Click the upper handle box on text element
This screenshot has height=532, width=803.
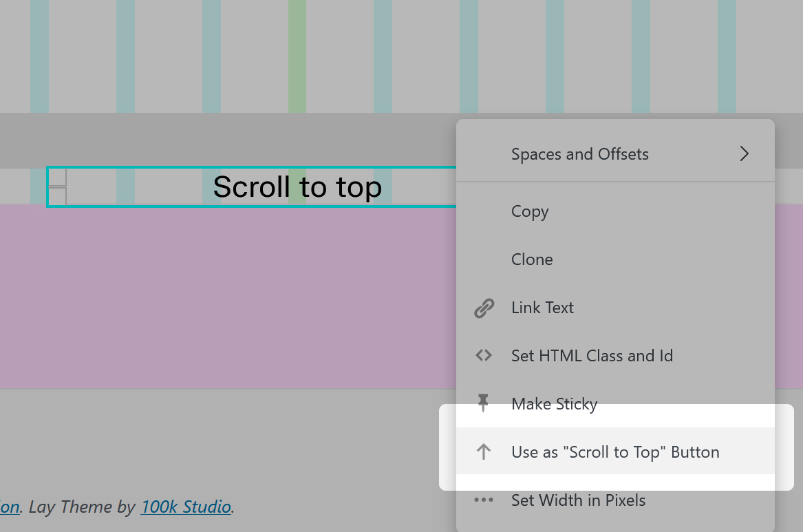tap(57, 177)
